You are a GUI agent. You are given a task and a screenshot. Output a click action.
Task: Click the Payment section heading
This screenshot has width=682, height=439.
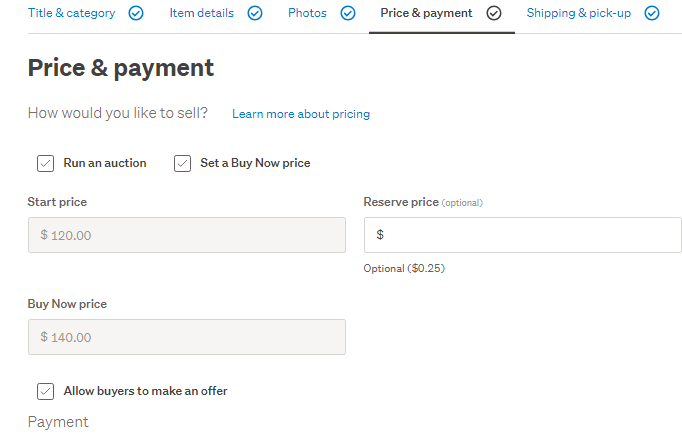pos(58,422)
